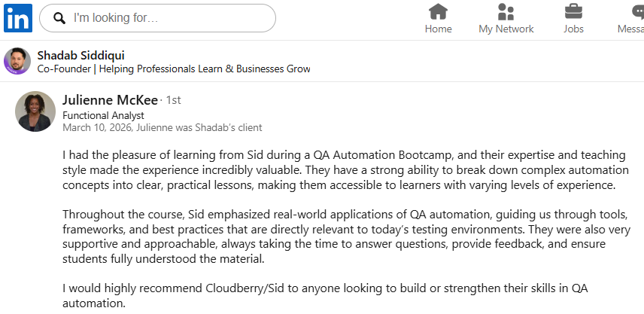644x314 pixels.
Task: Click the final paragraph recommending Cloudberry/Sid
Action: point(324,295)
